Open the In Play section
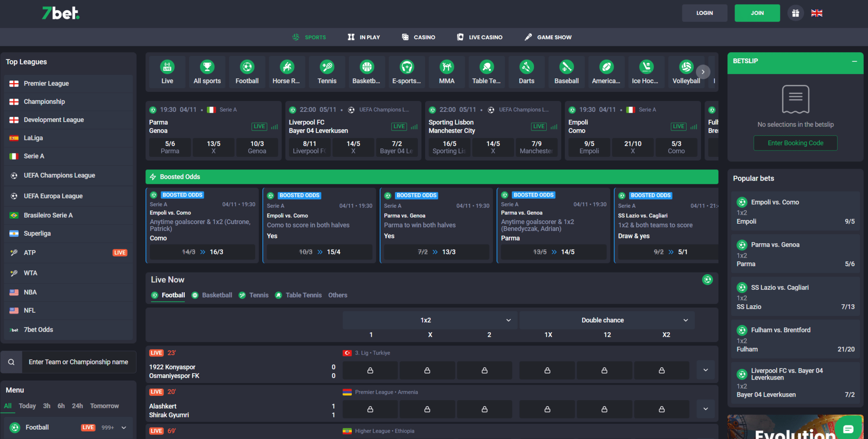Screen dimensions: 868x439 [364, 37]
